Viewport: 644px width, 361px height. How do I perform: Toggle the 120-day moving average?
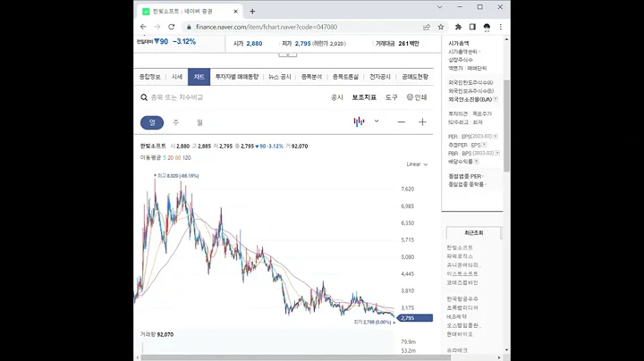[186, 157]
